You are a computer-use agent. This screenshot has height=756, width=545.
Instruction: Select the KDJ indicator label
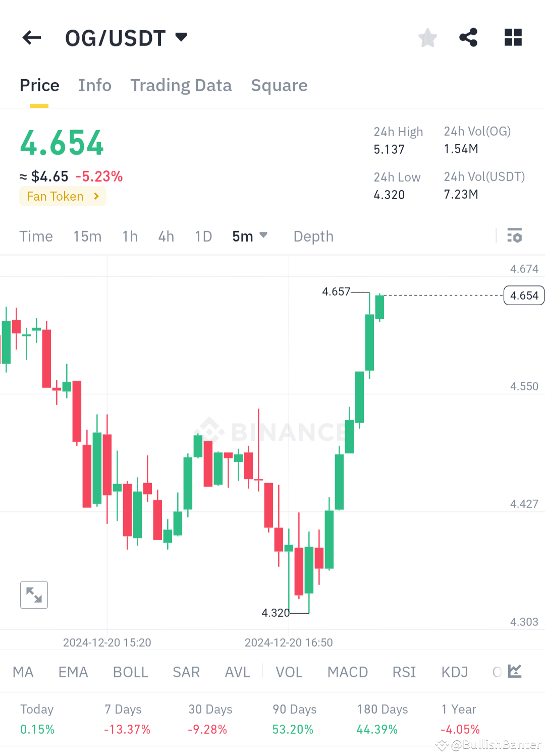[454, 671]
